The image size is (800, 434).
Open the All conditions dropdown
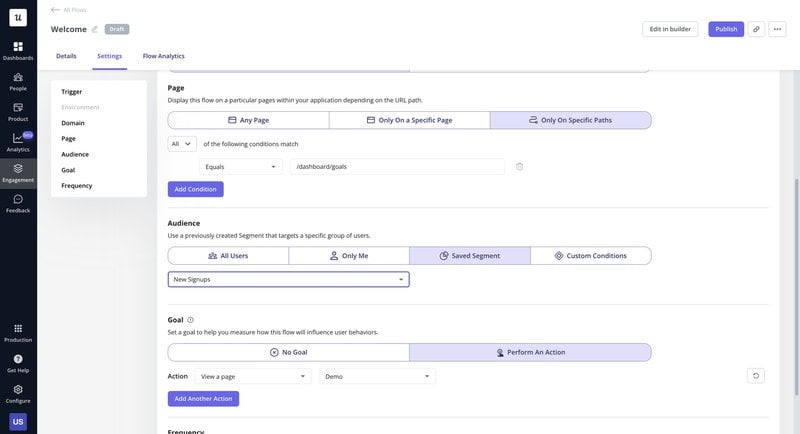[x=182, y=144]
